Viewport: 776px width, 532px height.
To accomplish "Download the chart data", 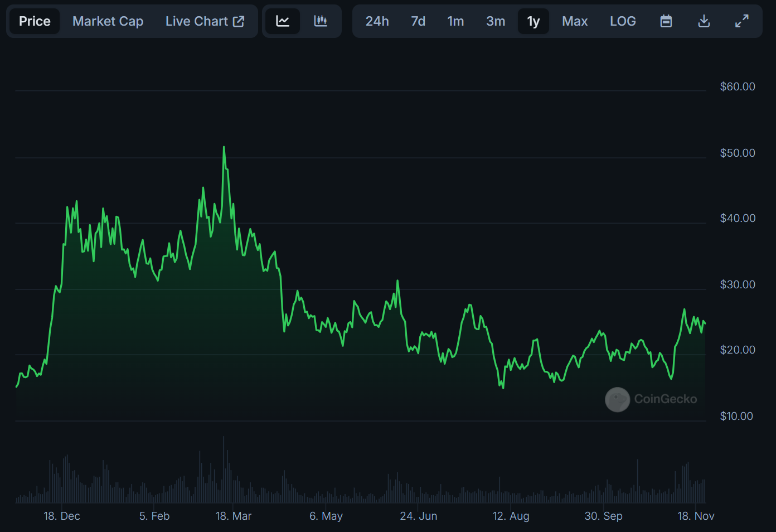I will coord(704,21).
